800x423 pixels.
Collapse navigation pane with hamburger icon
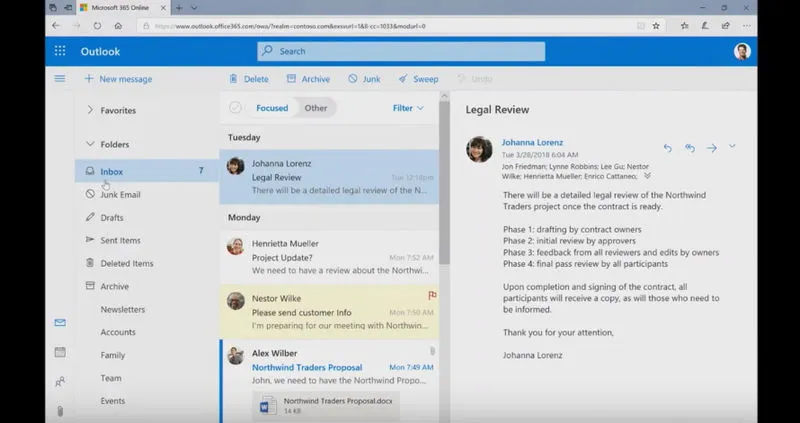pyautogui.click(x=60, y=79)
